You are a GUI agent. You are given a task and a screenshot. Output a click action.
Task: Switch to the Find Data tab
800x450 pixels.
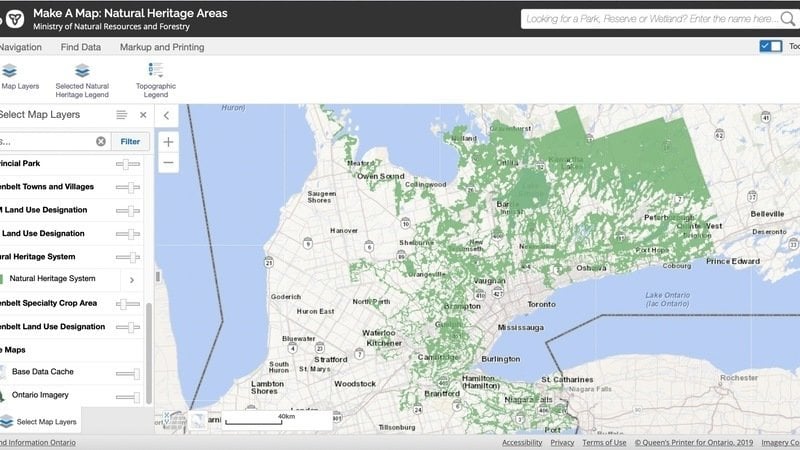coord(80,47)
